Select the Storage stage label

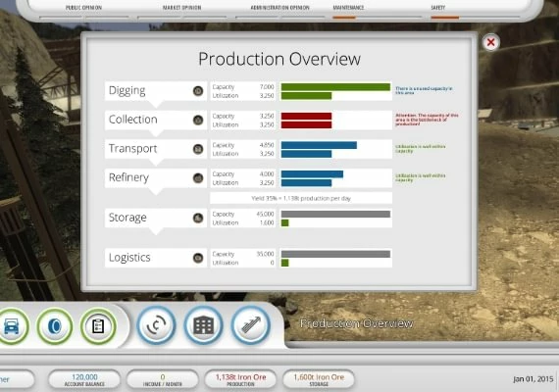point(127,218)
